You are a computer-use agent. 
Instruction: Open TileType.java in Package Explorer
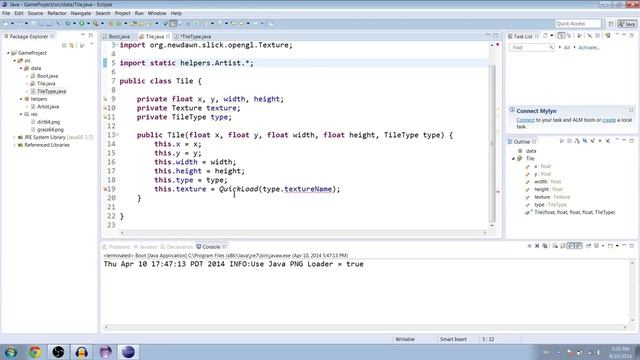point(51,91)
